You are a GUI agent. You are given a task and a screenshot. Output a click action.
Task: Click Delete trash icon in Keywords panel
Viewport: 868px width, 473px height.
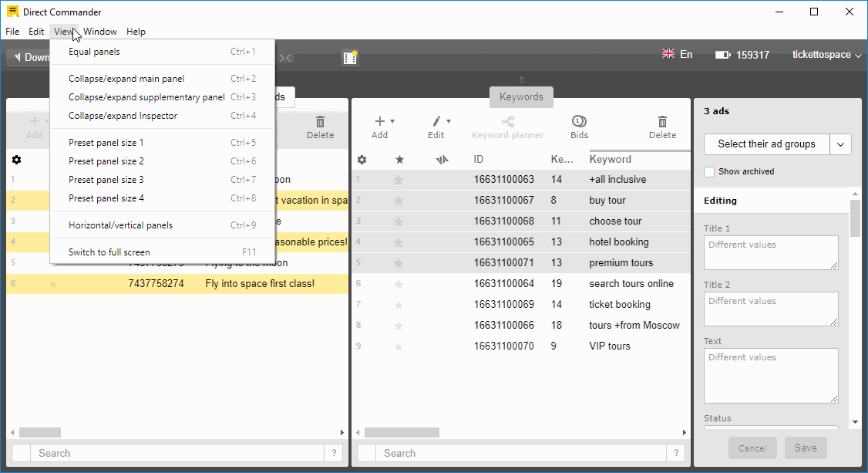661,122
